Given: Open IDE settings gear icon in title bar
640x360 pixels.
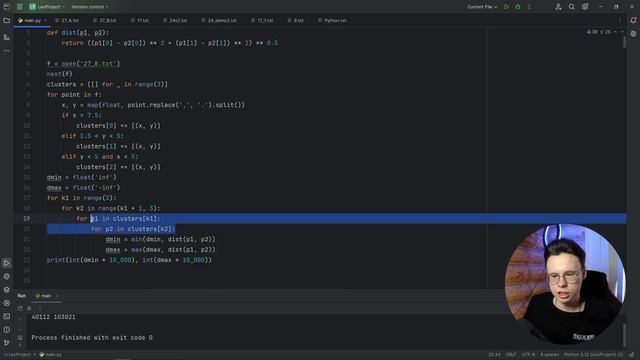Looking at the screenshot, I should 585,7.
